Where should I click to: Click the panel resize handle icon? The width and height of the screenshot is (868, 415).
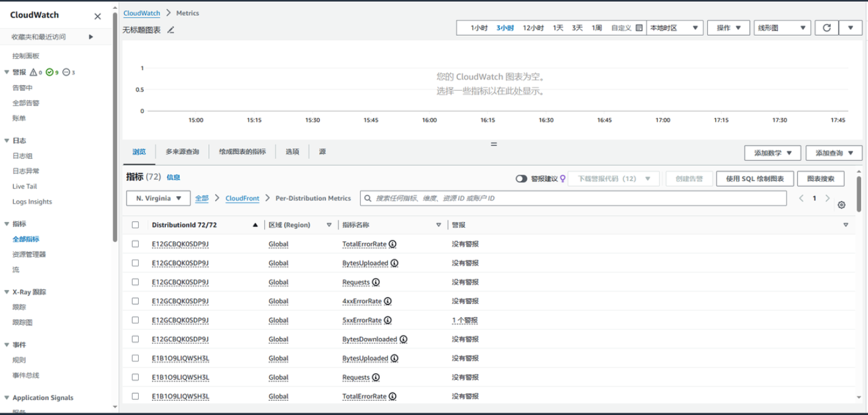click(494, 144)
